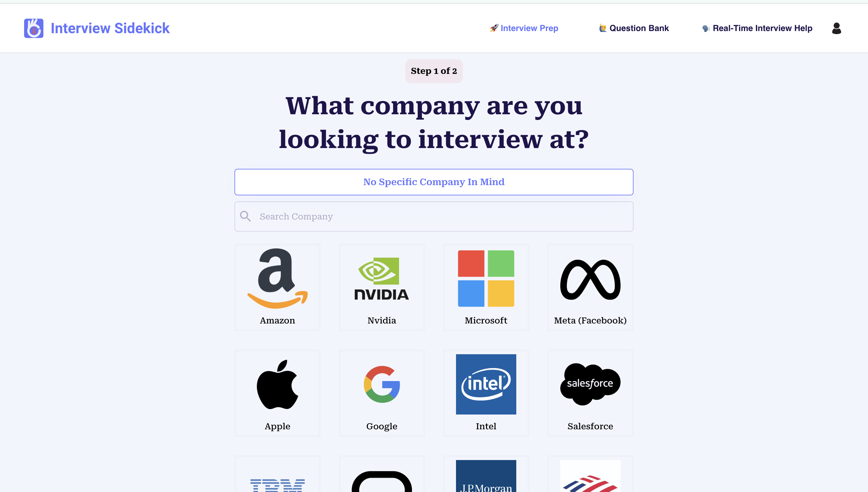Search for a specific company
868x492 pixels.
[x=434, y=216]
